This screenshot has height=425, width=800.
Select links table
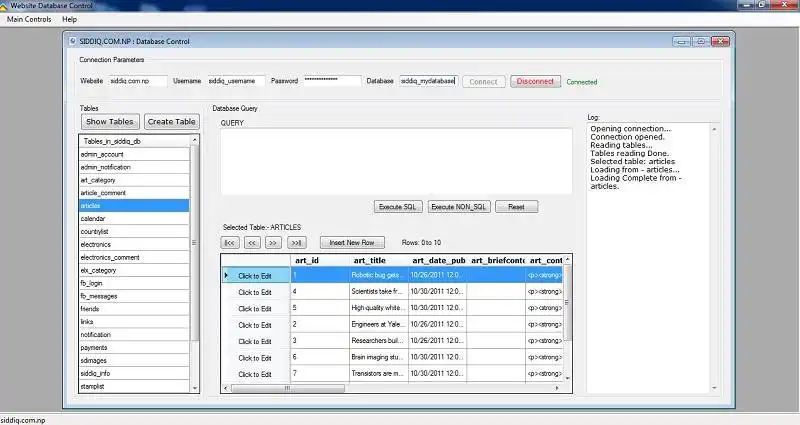tap(134, 322)
